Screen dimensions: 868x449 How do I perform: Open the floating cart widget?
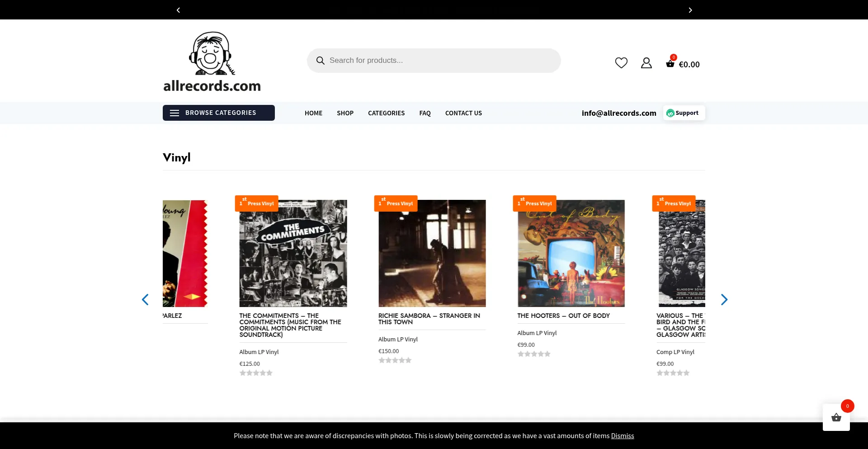click(836, 417)
